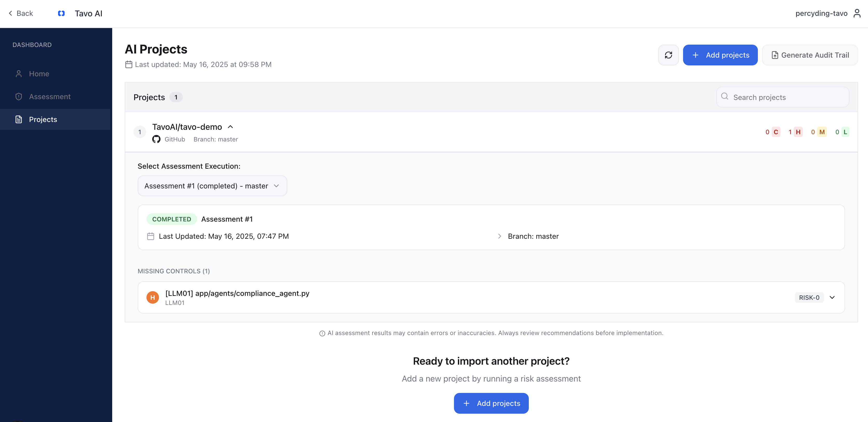Screen dimensions: 868x422
Task: Click the top Add projects button
Action: pyautogui.click(x=720, y=55)
